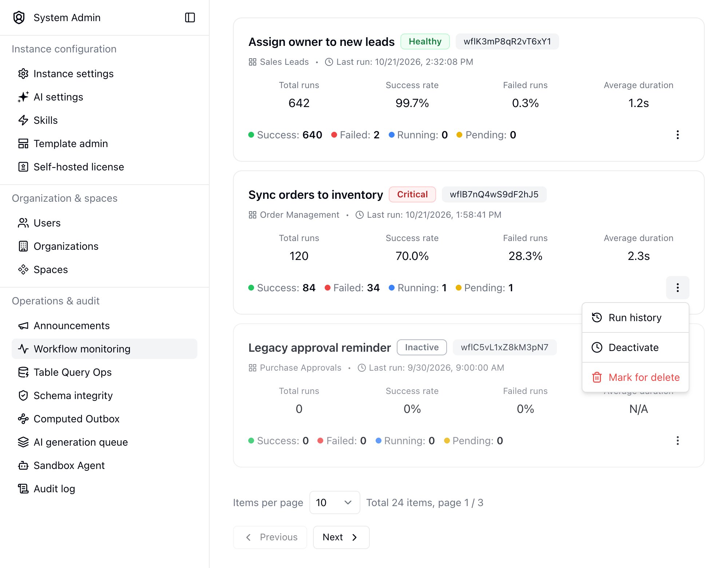Close more options menu for Sync orders to inventory

coord(677,288)
